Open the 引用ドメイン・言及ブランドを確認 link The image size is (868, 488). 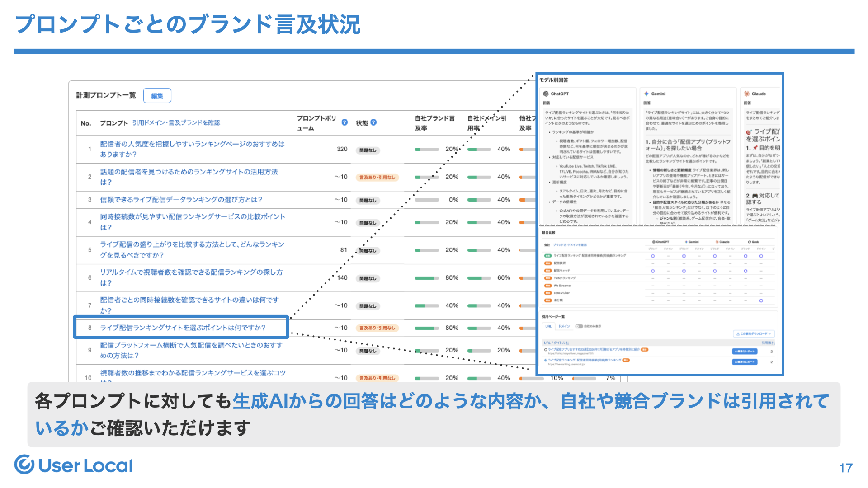coord(176,123)
